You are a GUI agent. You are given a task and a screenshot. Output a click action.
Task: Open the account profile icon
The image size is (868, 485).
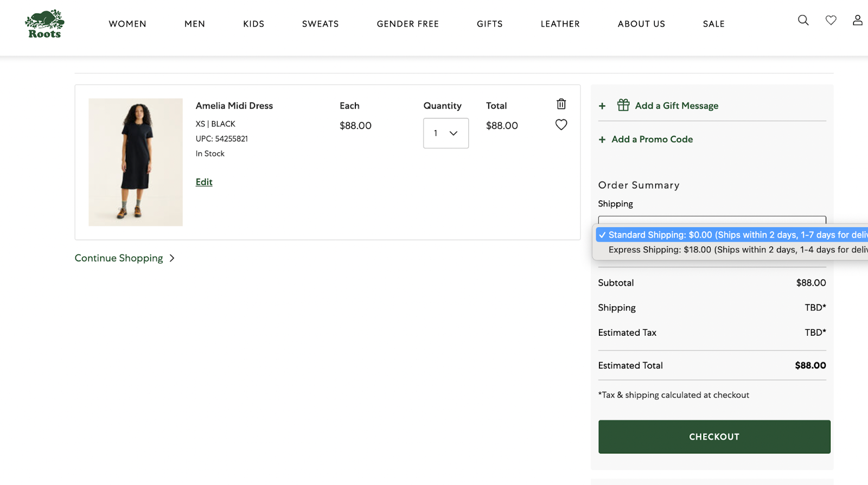(x=857, y=21)
